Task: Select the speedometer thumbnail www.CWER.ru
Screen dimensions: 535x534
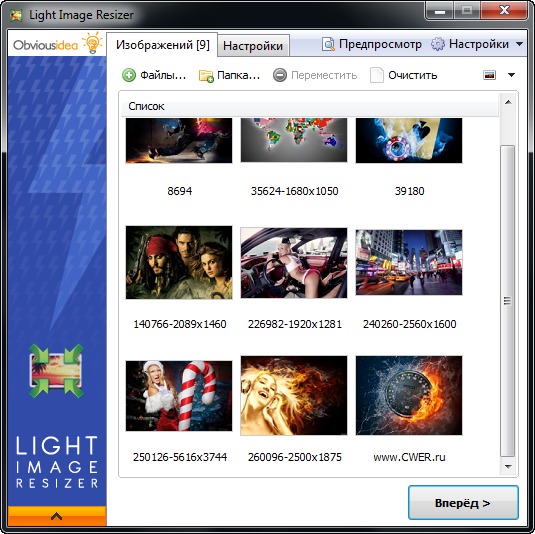Action: [409, 395]
